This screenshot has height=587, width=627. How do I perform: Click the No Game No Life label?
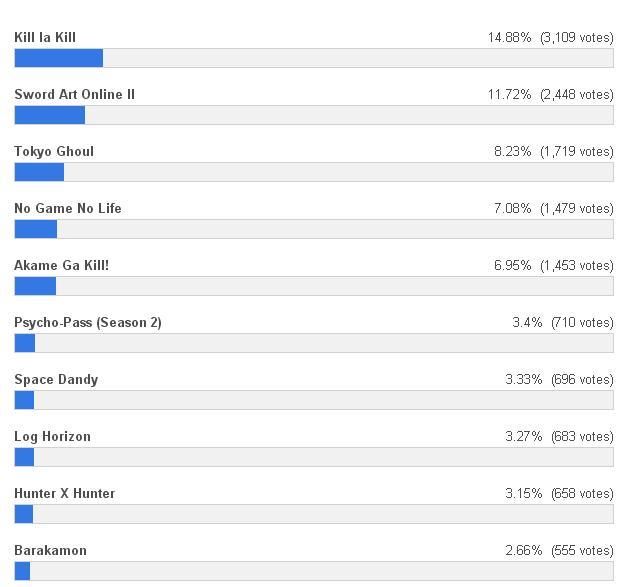[x=68, y=209]
